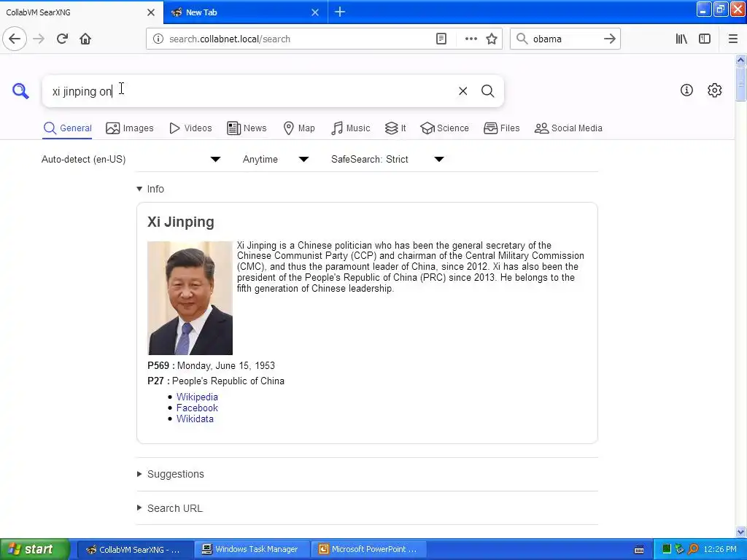Switch to Science category
Image resolution: width=747 pixels, height=560 pixels.
444,128
